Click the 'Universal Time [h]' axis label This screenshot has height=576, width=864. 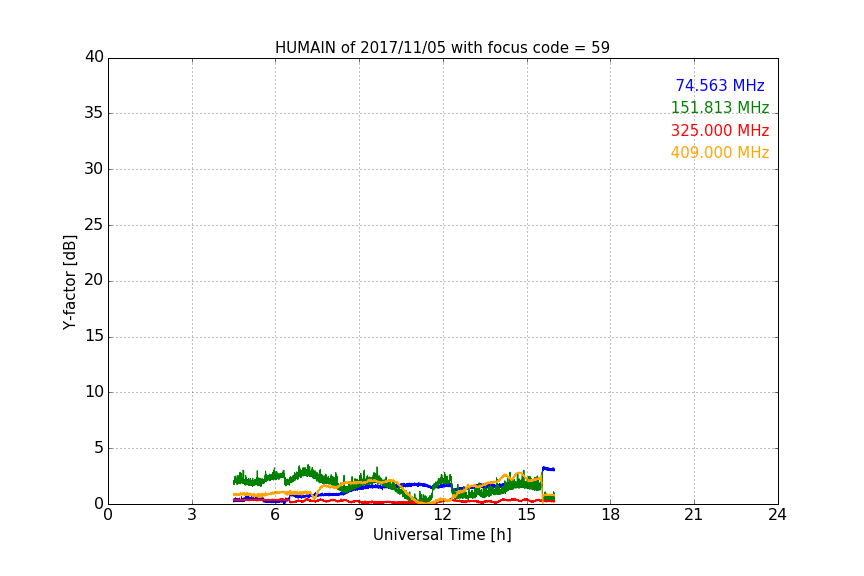[442, 535]
